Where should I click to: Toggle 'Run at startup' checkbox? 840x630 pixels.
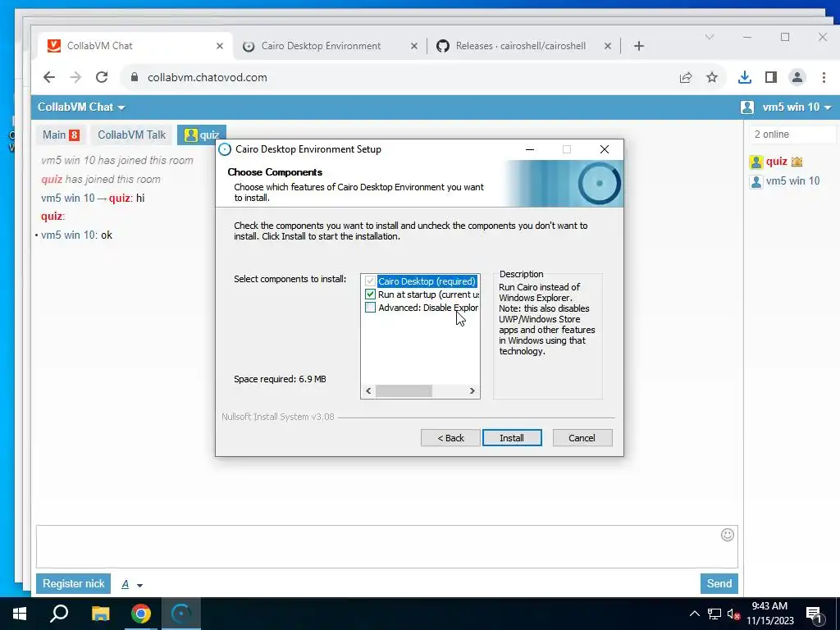pos(370,294)
